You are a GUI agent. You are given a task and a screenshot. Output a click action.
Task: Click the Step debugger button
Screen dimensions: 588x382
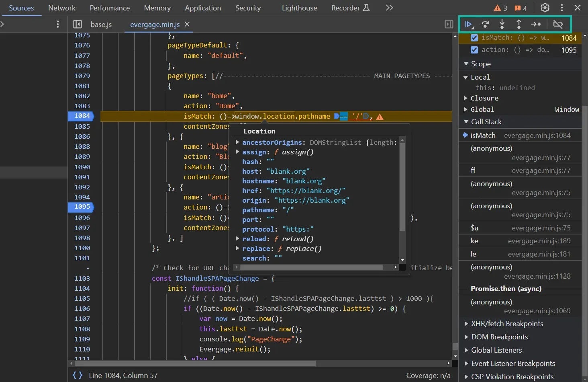pos(536,25)
